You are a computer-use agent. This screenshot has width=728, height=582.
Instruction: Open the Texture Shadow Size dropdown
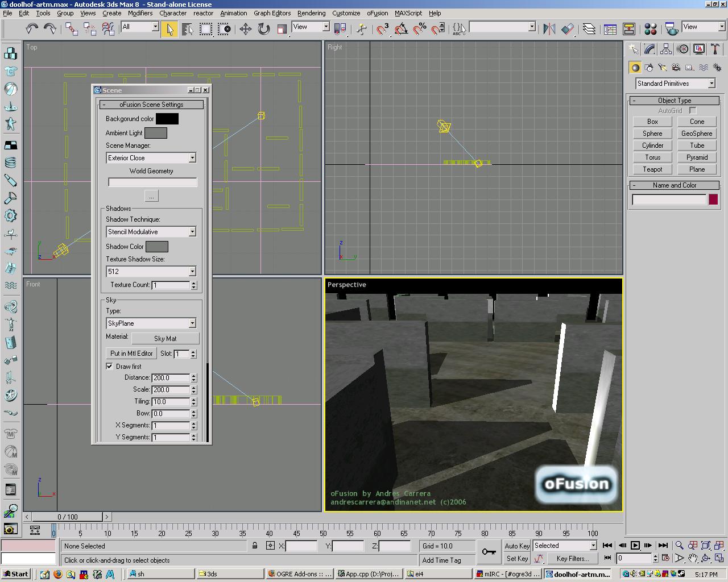(x=151, y=272)
